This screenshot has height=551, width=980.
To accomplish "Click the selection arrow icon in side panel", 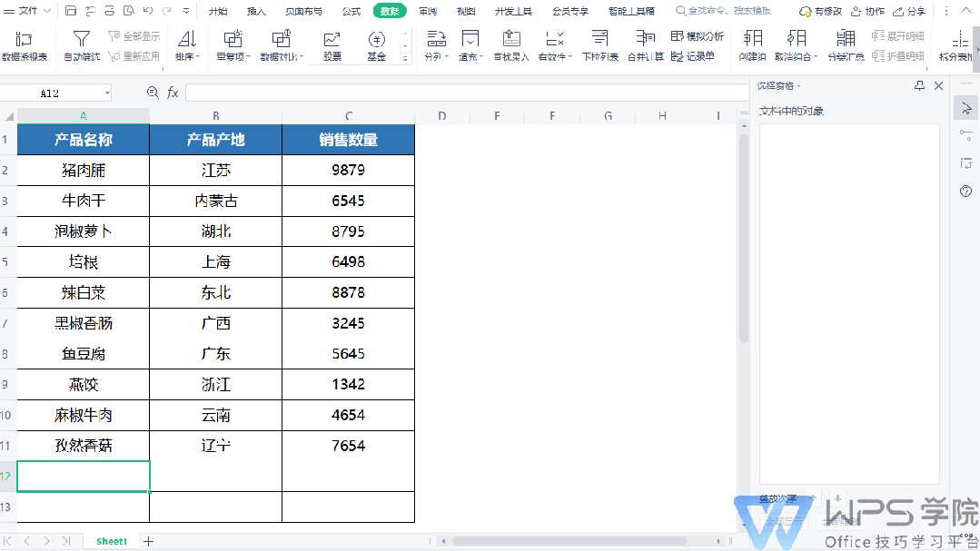I will click(x=966, y=109).
